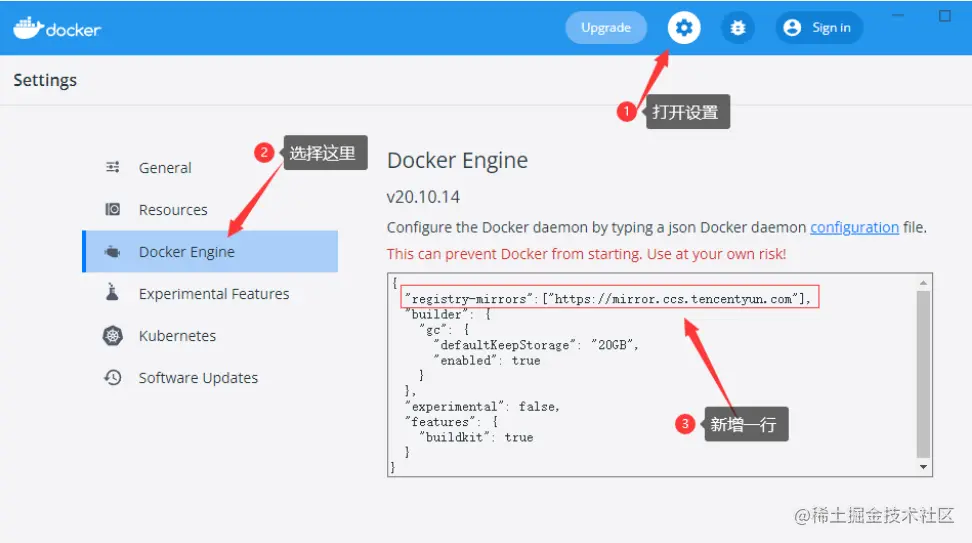This screenshot has width=972, height=543.
Task: Click the General sliders icon
Action: (x=112, y=167)
